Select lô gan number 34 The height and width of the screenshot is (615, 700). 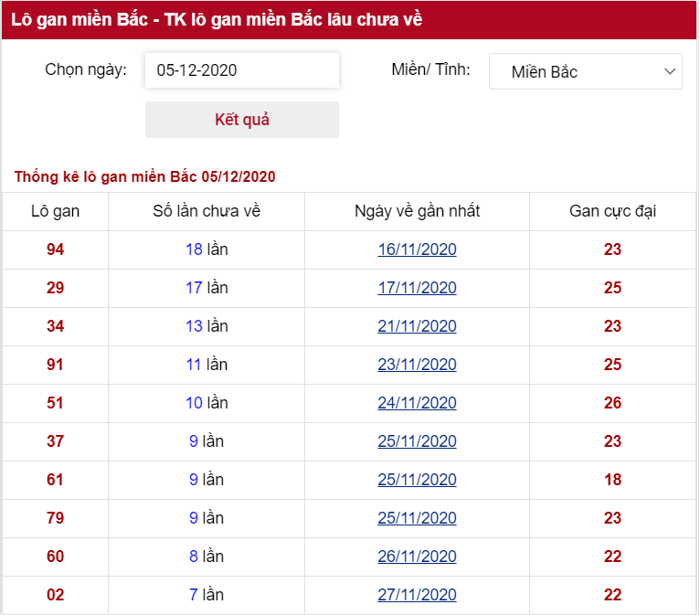56,326
